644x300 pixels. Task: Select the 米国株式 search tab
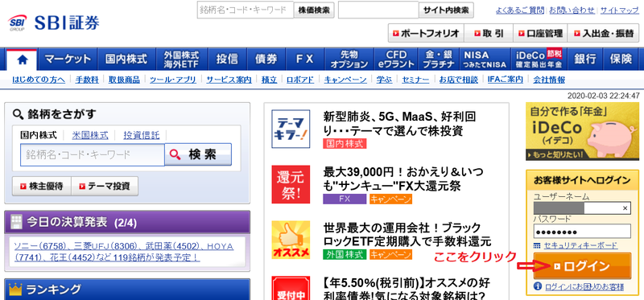point(90,135)
